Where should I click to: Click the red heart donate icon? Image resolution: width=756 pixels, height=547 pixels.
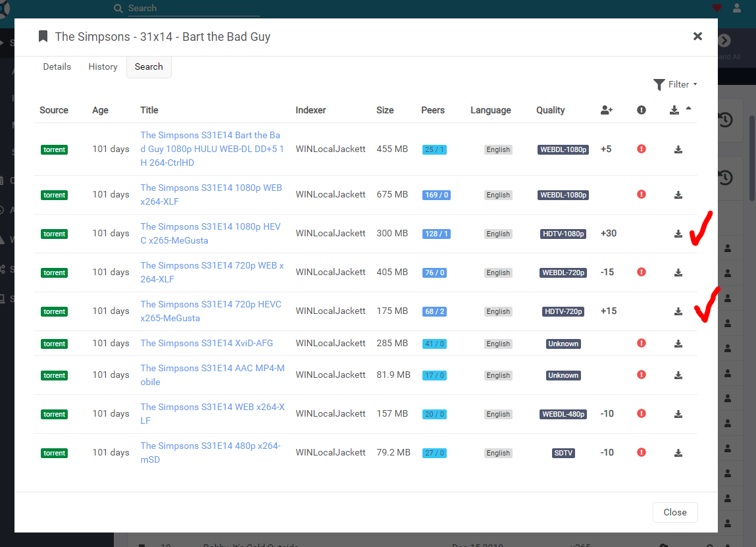[717, 8]
